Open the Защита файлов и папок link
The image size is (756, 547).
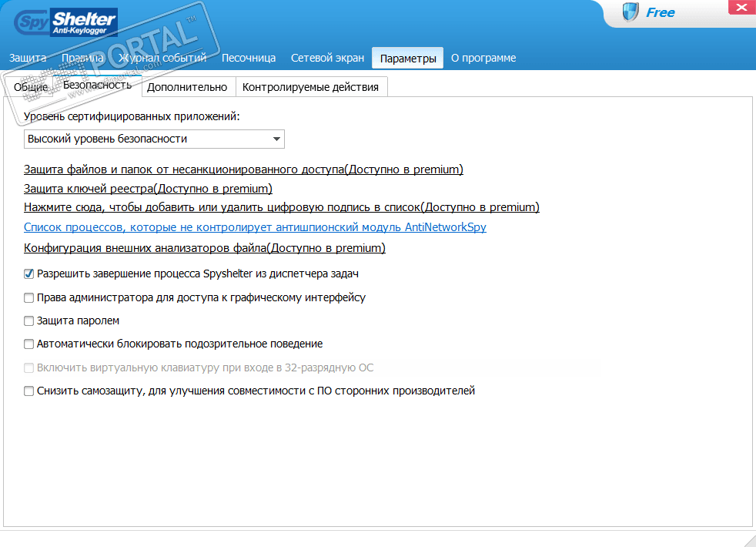(x=243, y=169)
